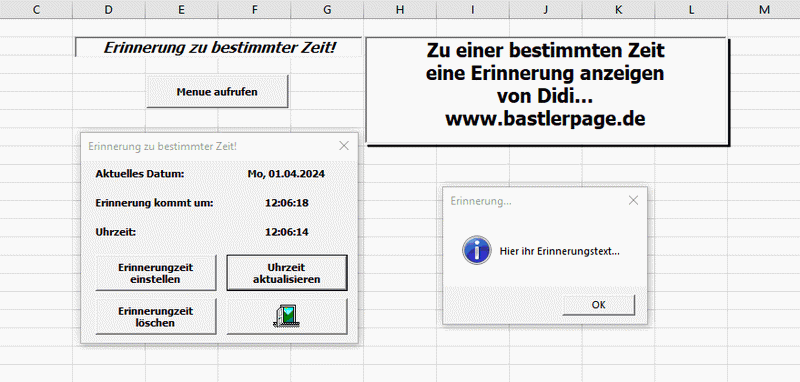The image size is (800, 382).
Task: Click the blue info icon in Erinnerung dialog
Action: click(477, 250)
